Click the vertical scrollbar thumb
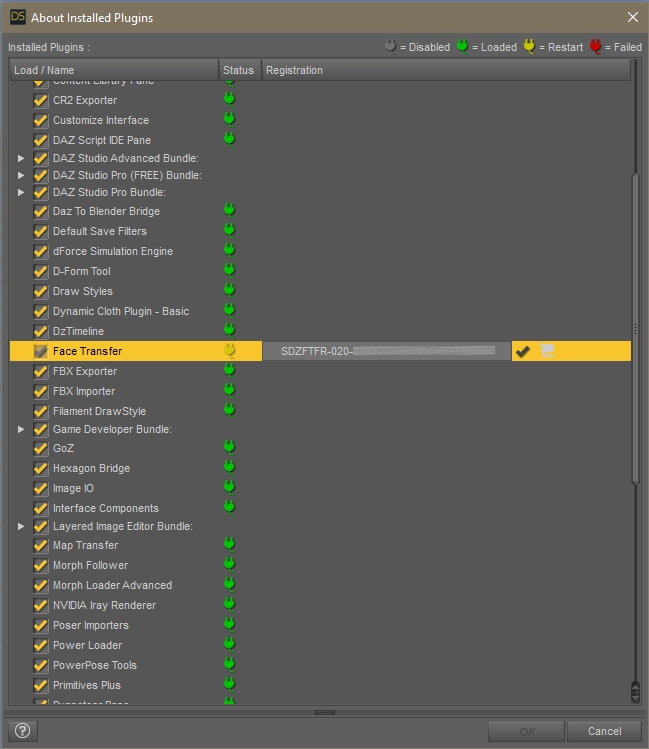The height and width of the screenshot is (749, 649). [635, 330]
